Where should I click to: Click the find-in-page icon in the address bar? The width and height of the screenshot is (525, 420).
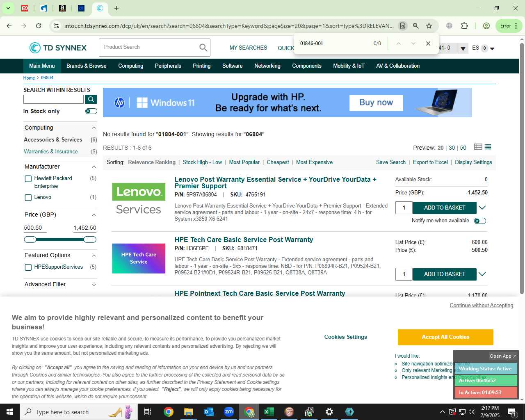point(403,26)
